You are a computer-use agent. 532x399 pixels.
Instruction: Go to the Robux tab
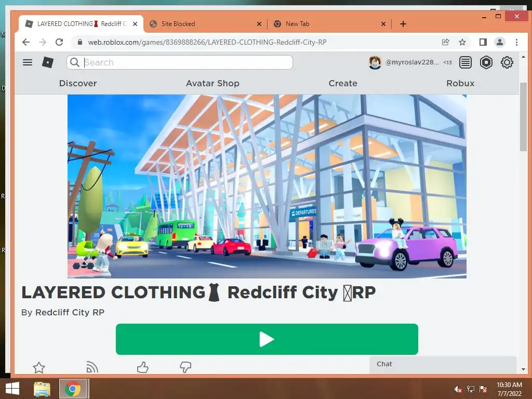460,84
